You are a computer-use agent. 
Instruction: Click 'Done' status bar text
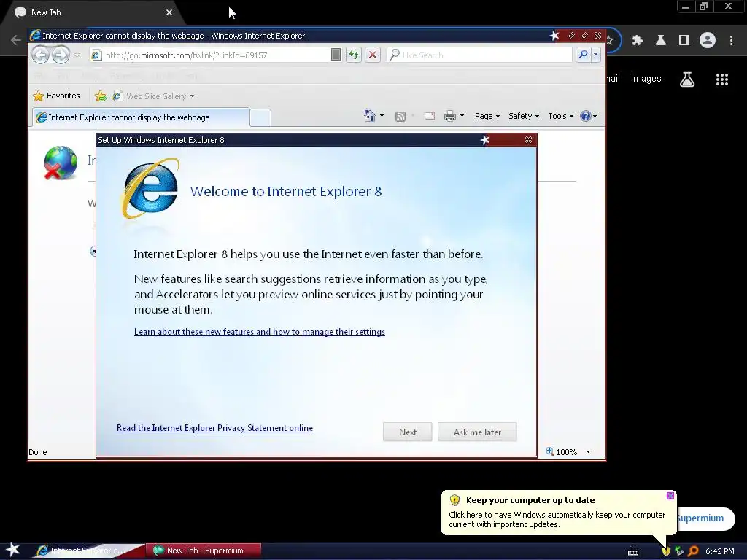38,452
